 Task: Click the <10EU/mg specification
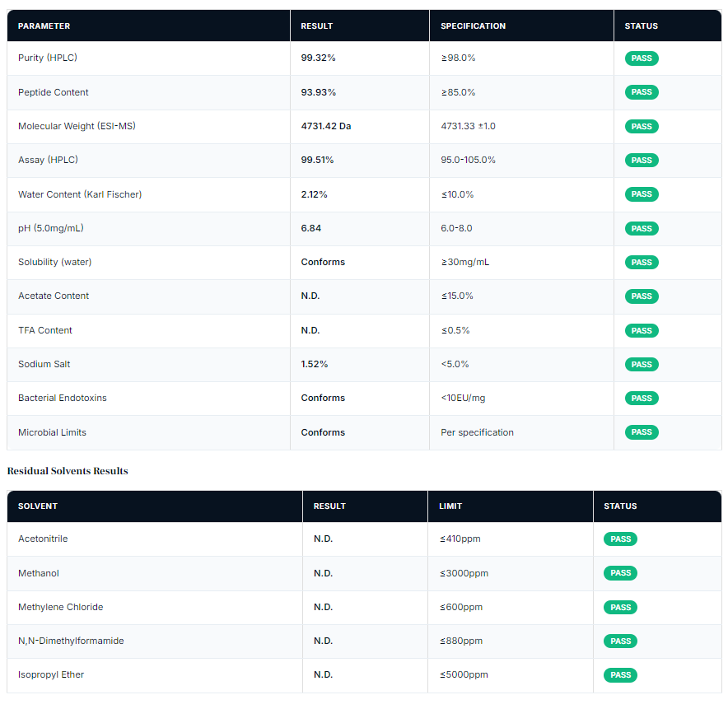(463, 398)
